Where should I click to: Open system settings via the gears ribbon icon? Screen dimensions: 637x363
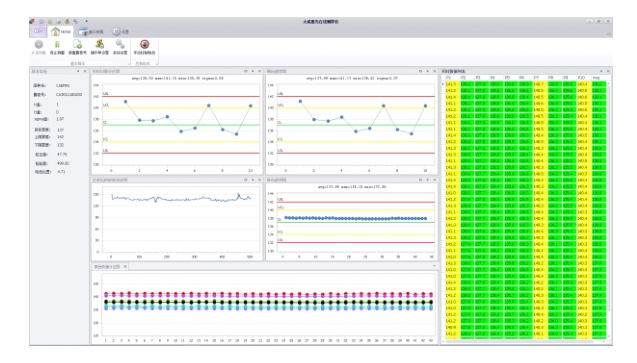[x=120, y=44]
